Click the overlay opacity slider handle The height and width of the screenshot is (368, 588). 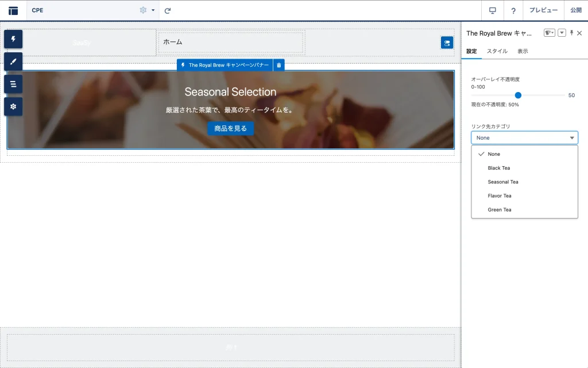point(518,95)
